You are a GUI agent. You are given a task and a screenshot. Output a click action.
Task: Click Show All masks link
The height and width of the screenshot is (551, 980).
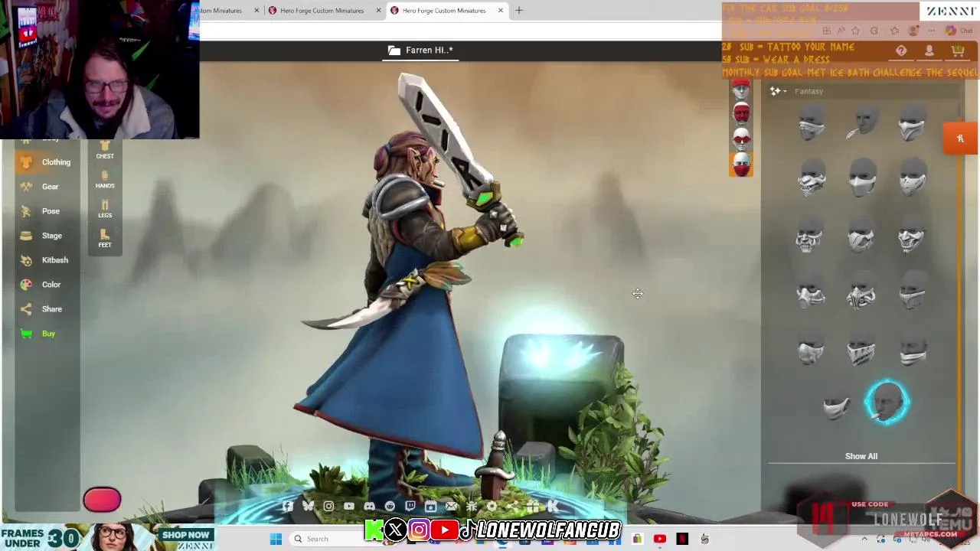861,456
